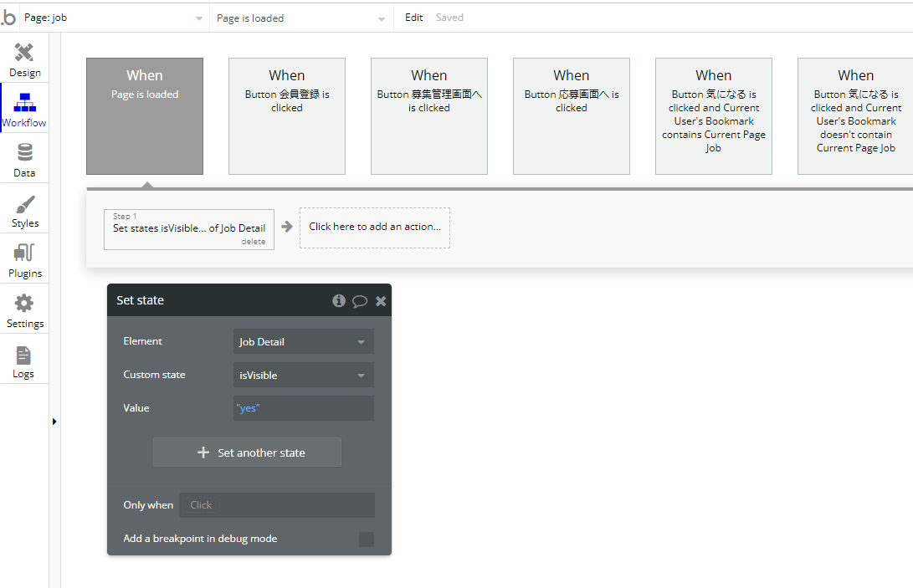The height and width of the screenshot is (588, 913).
Task: Open the Custom state dropdown showing isVisible
Action: 304,375
